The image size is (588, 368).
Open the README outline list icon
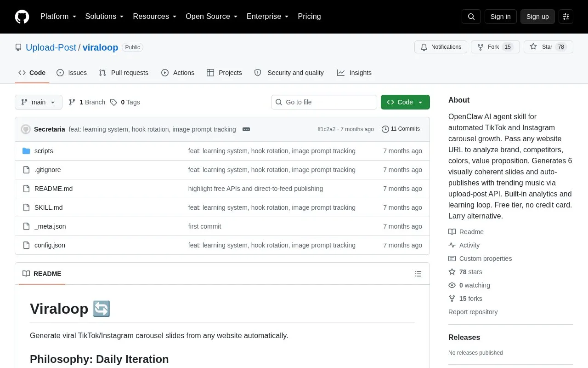click(x=418, y=274)
